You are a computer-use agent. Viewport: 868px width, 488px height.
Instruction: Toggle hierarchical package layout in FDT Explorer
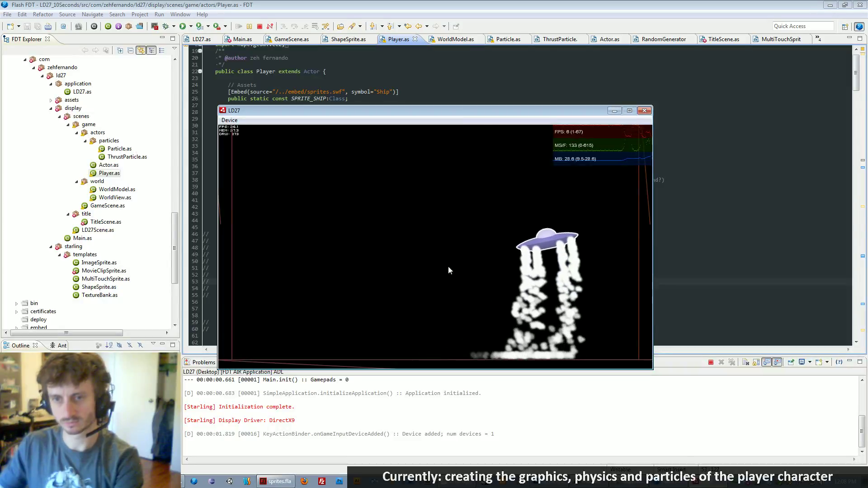(151, 50)
